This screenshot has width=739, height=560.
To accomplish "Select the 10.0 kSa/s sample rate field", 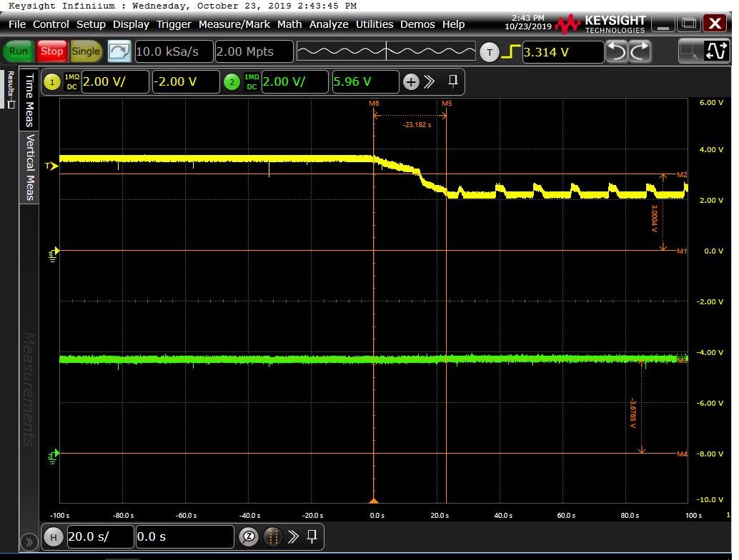I will (x=174, y=51).
